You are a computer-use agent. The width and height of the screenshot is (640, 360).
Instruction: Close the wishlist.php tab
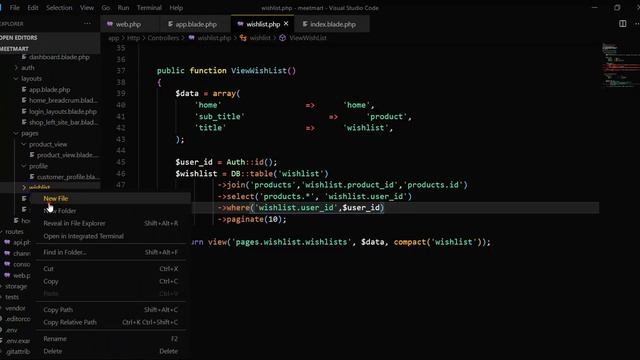click(286, 24)
